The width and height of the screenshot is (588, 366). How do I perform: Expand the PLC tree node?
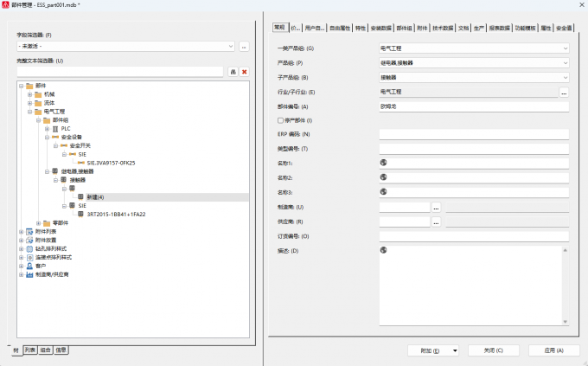coord(47,129)
